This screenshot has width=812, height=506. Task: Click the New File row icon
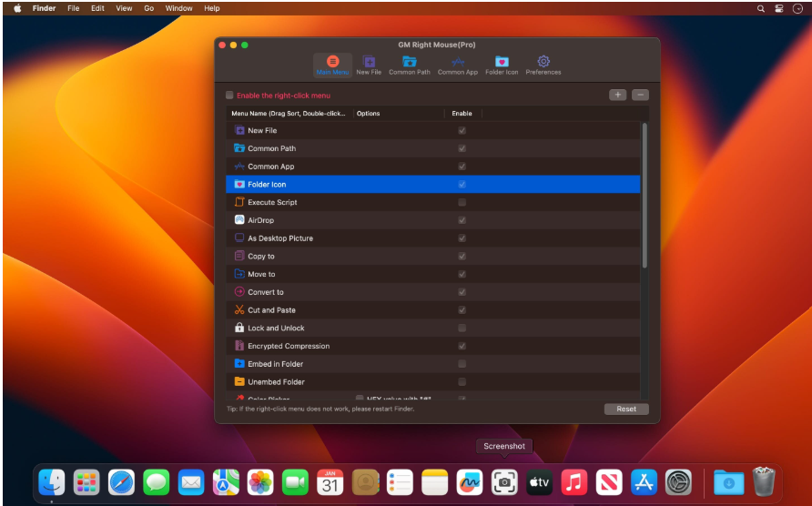[x=239, y=130]
